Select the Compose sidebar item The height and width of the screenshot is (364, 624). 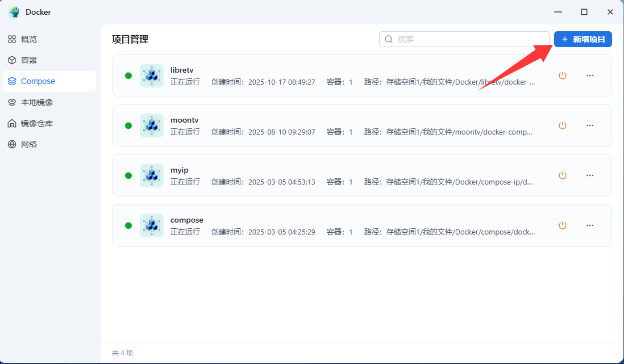coord(49,81)
